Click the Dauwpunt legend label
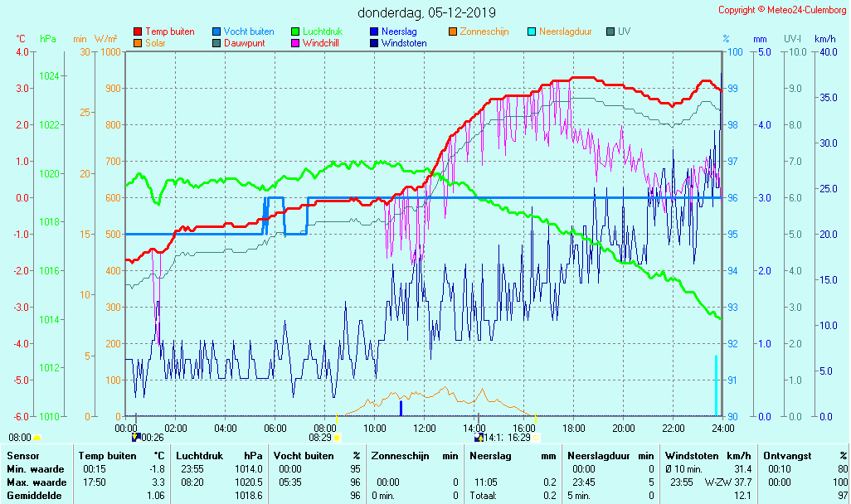The height and width of the screenshot is (504, 851). (244, 43)
